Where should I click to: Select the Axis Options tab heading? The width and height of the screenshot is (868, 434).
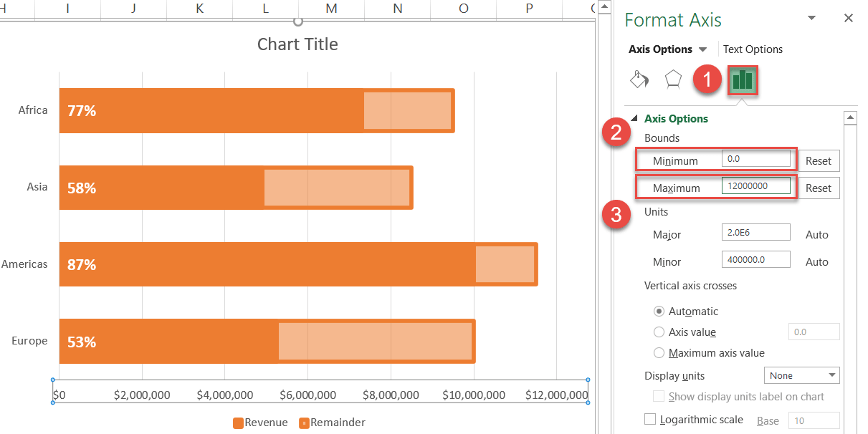[660, 49]
